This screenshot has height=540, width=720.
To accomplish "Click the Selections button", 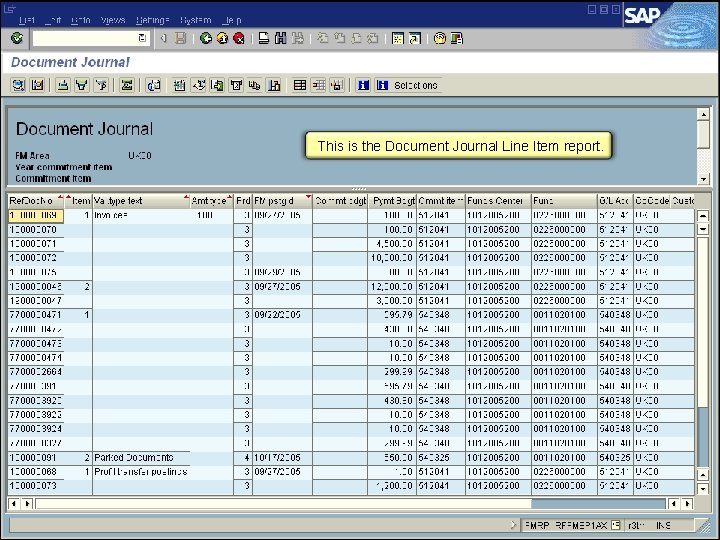I will click(408, 85).
